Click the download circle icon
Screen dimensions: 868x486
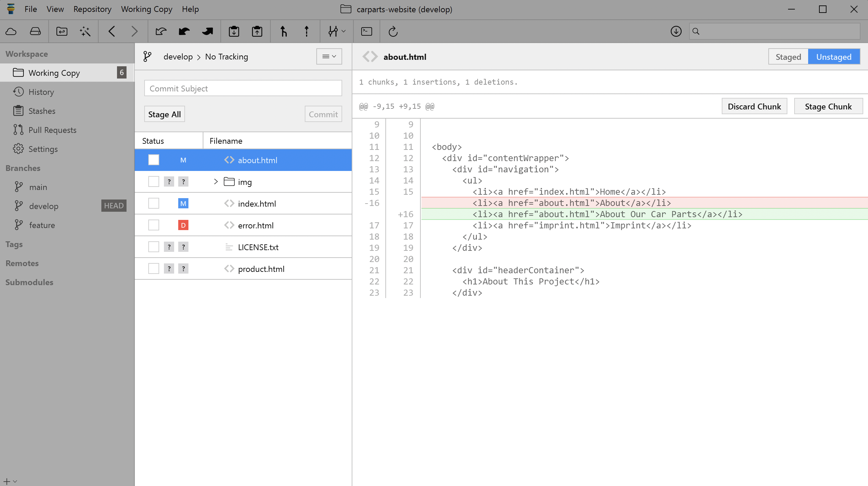(676, 32)
